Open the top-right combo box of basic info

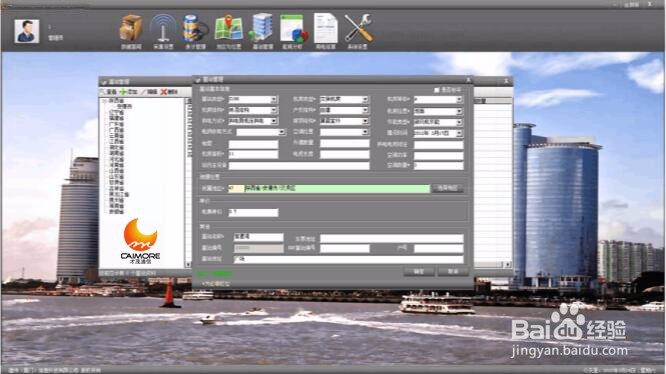coord(438,99)
